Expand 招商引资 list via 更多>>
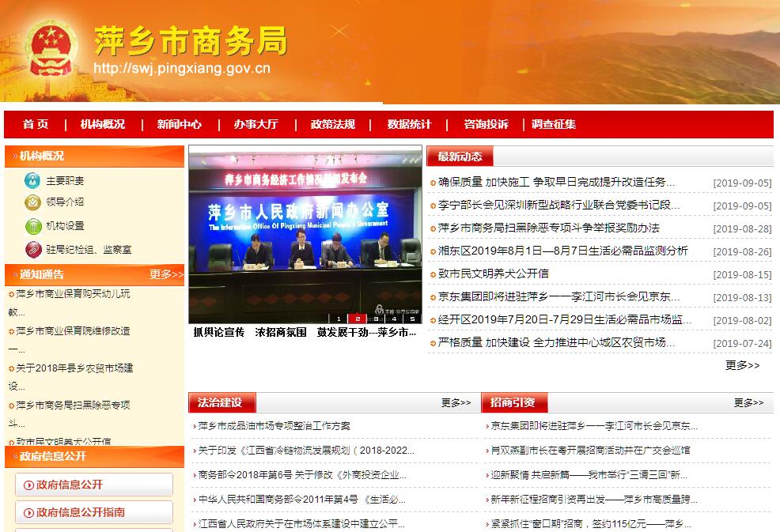The image size is (780, 532). tap(748, 403)
